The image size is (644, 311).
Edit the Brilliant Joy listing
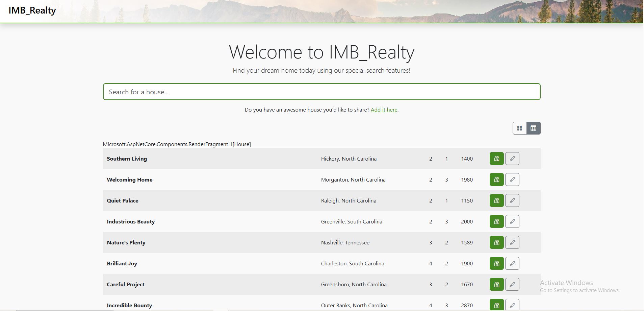(512, 263)
